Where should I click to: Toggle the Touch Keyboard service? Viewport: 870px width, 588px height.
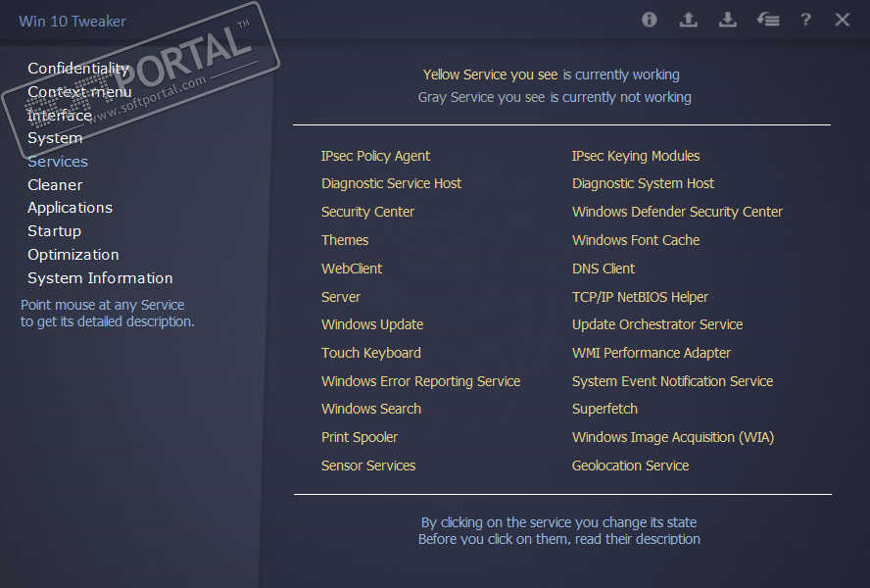pos(371,353)
